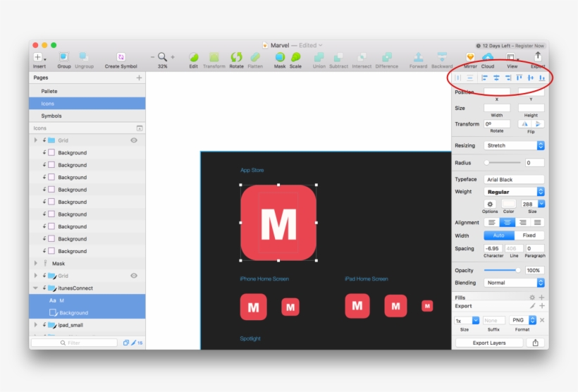Click the Export Layers button
The height and width of the screenshot is (392, 578).
coord(489,343)
